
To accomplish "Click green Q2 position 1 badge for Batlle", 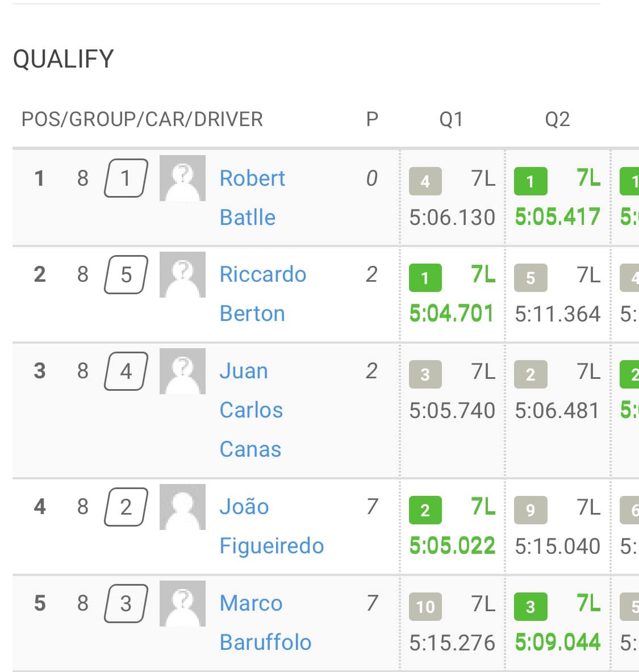I will [531, 181].
